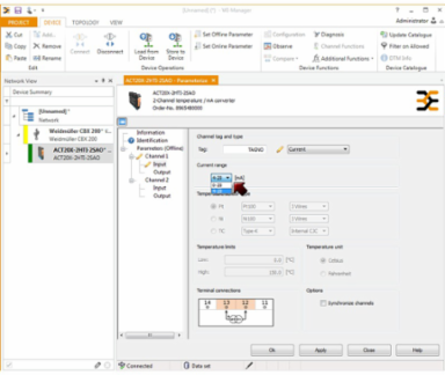
Task: Select Identification tree item
Action: click(152, 140)
